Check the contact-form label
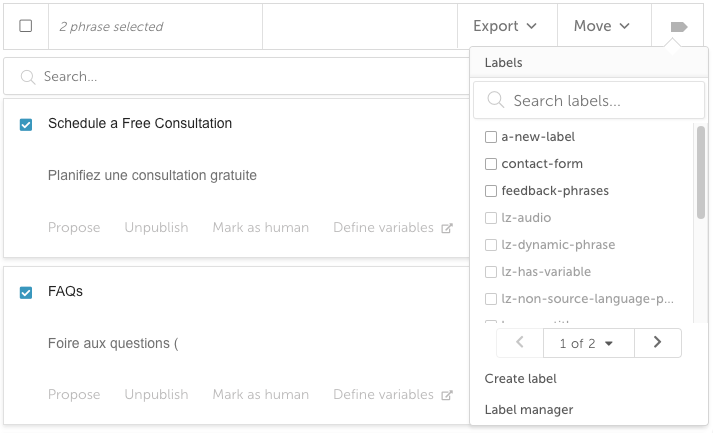The height and width of the screenshot is (433, 713). point(491,164)
